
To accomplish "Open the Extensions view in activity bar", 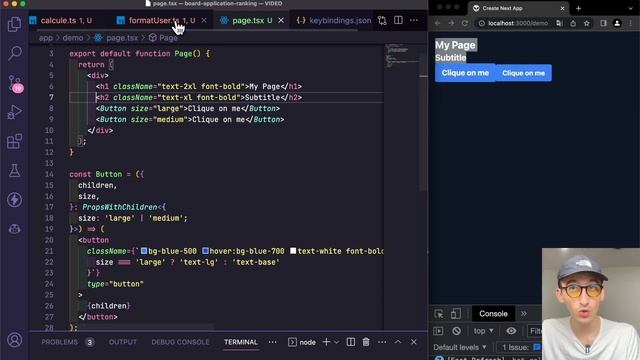I will [14, 142].
